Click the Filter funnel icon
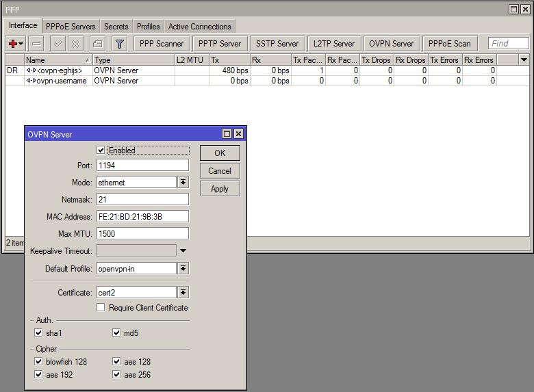Image resolution: width=534 pixels, height=392 pixels. pos(120,44)
